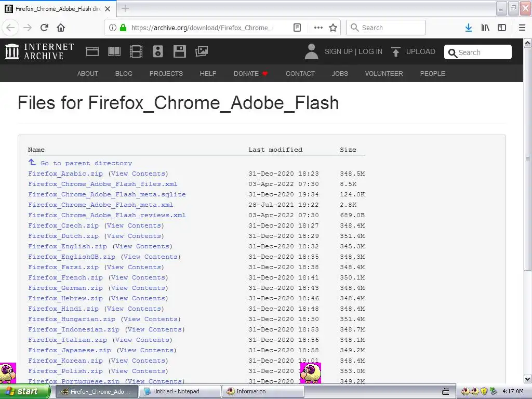Image resolution: width=532 pixels, height=399 pixels.
Task: Click the system tray clock 4:17 AM
Action: point(513,391)
